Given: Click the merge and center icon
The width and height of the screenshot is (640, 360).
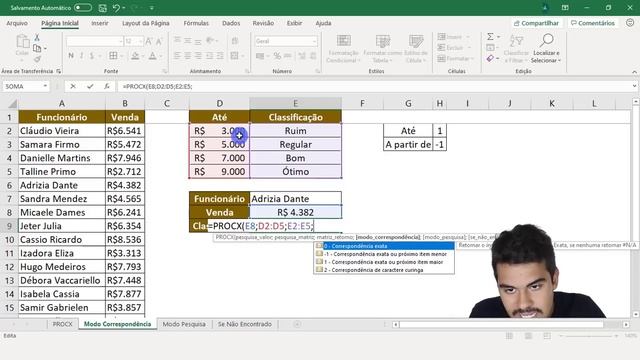Looking at the screenshot, I should [234, 56].
